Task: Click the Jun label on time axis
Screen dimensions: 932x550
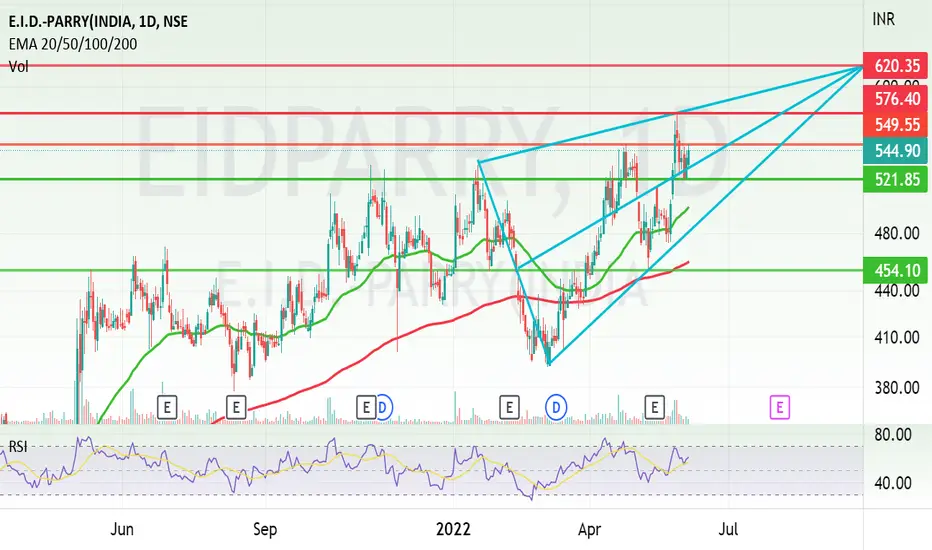Action: [122, 529]
